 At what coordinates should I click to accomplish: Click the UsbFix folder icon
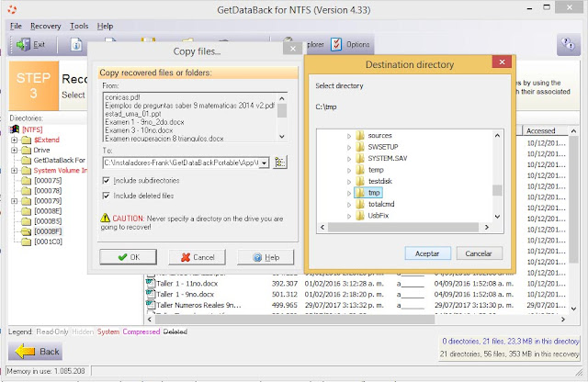360,216
